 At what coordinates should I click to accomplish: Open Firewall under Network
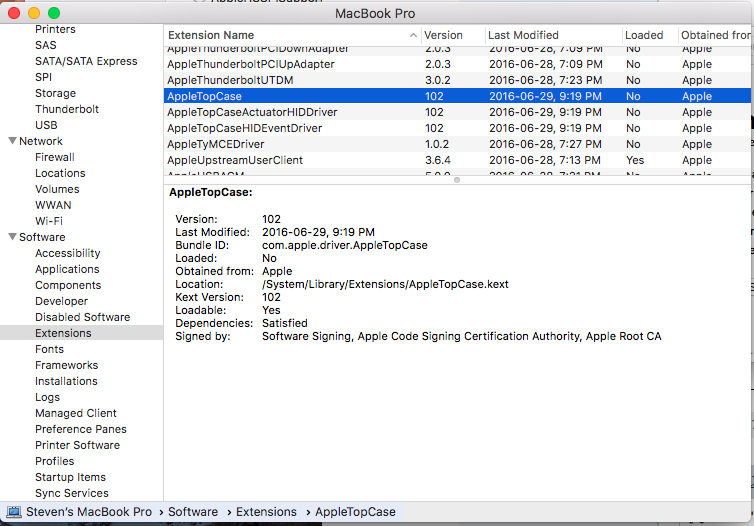[55, 157]
